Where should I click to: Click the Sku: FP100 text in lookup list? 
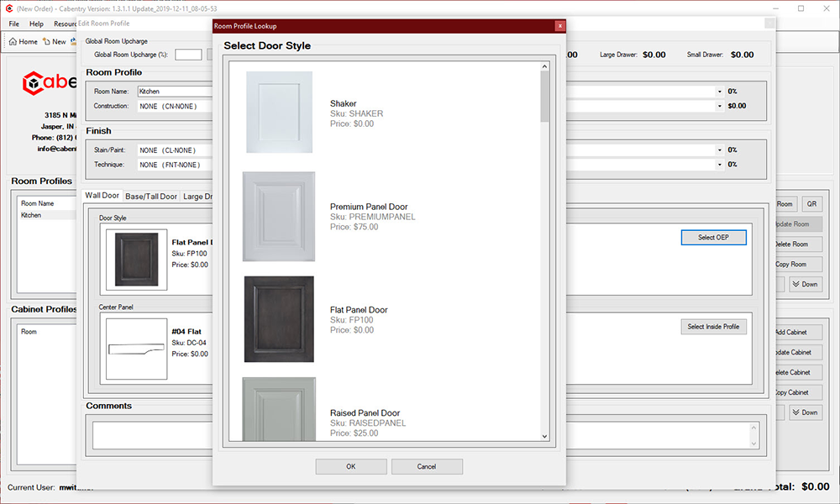pos(351,320)
